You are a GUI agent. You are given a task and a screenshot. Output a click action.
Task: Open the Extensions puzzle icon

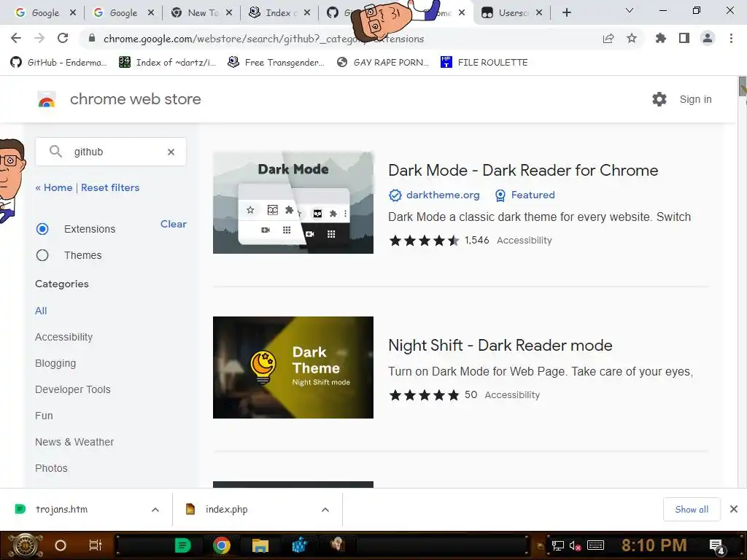(660, 38)
